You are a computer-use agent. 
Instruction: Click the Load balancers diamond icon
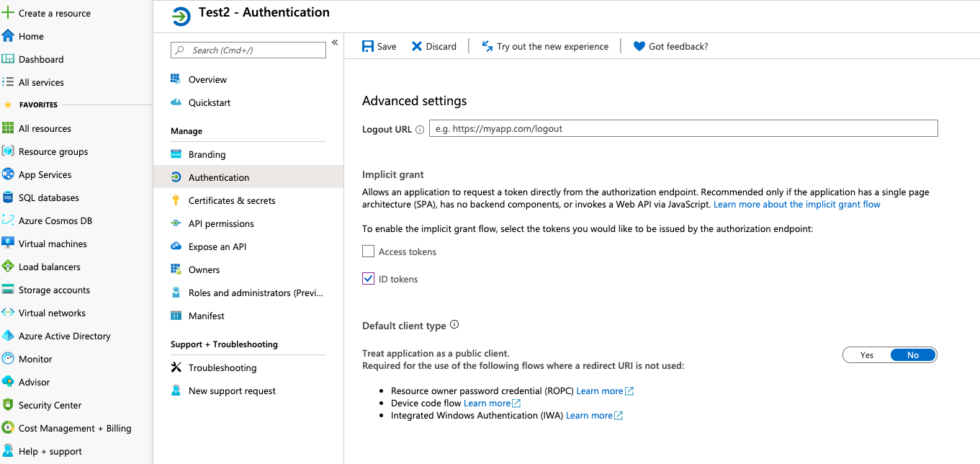point(8,267)
